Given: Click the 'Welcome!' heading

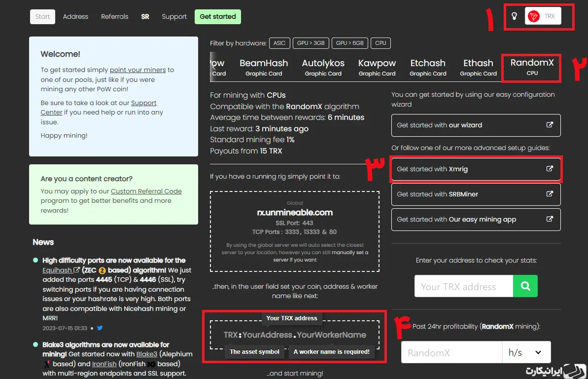Looking at the screenshot, I should tap(60, 54).
